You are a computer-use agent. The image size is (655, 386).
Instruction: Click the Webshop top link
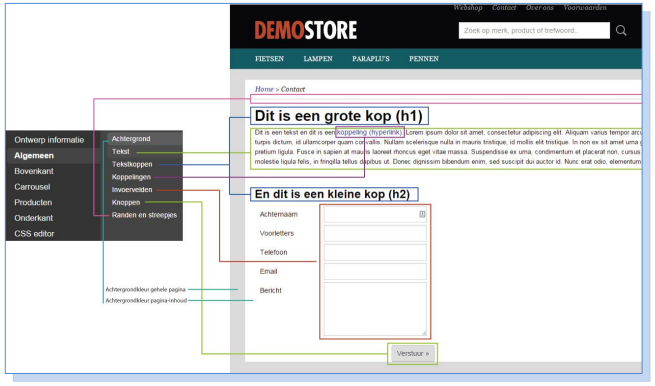[x=468, y=8]
